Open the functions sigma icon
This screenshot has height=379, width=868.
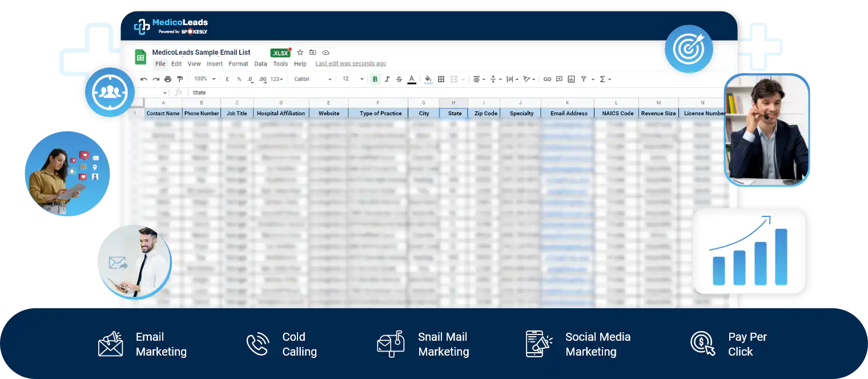(x=603, y=79)
